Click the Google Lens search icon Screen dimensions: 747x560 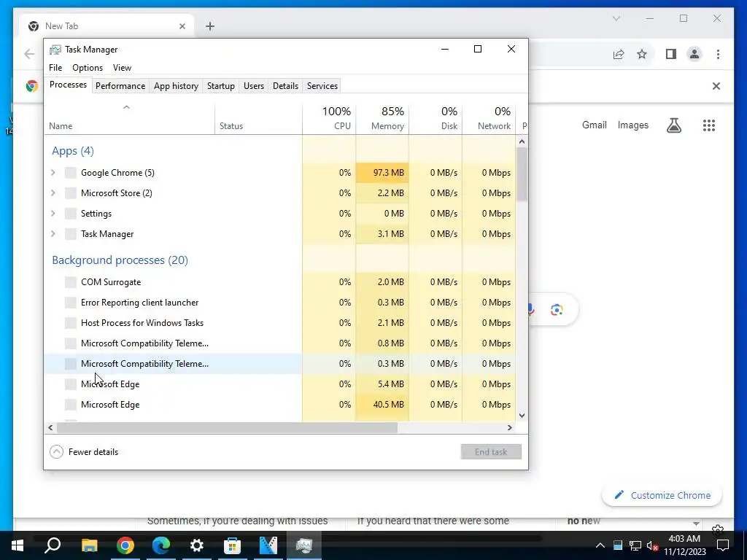[x=557, y=310]
